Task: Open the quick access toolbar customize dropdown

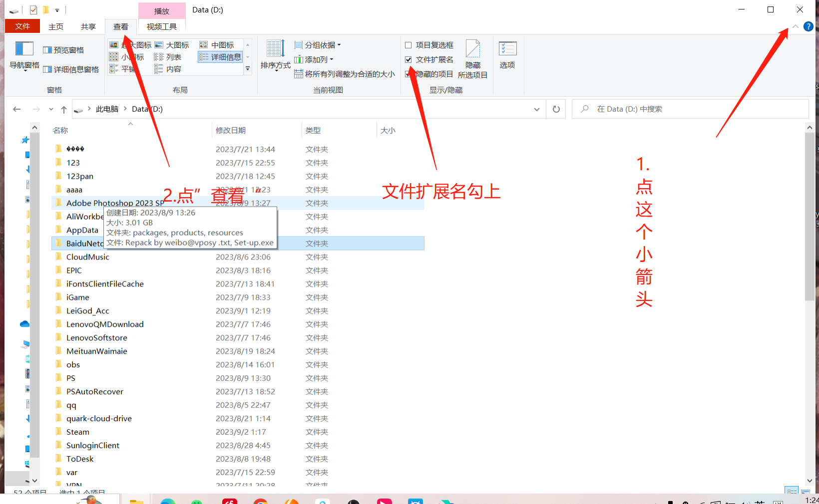Action: tap(57, 10)
